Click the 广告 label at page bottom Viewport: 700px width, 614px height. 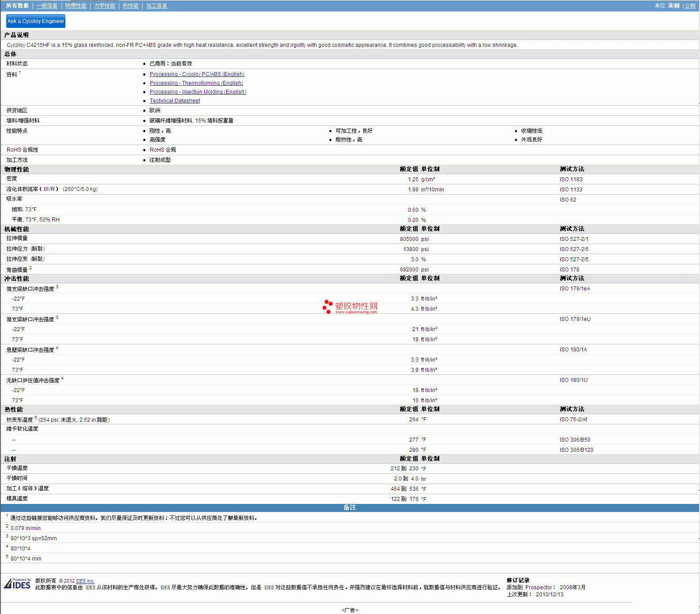(350, 610)
